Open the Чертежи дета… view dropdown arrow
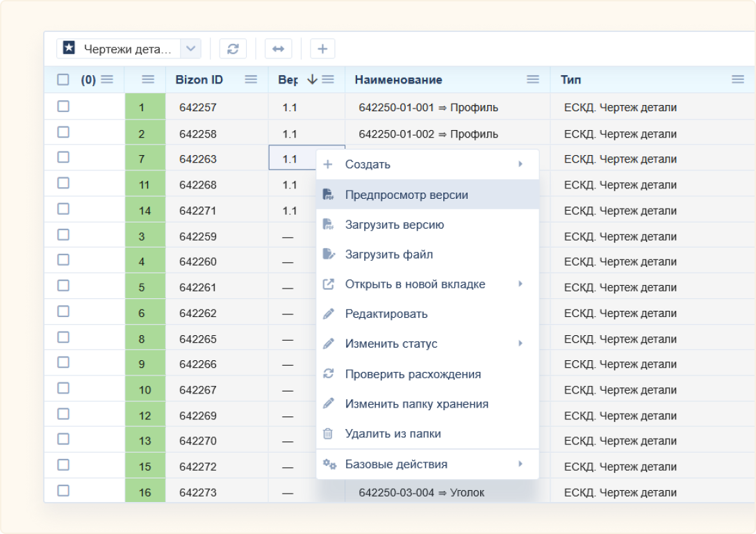 tap(191, 49)
